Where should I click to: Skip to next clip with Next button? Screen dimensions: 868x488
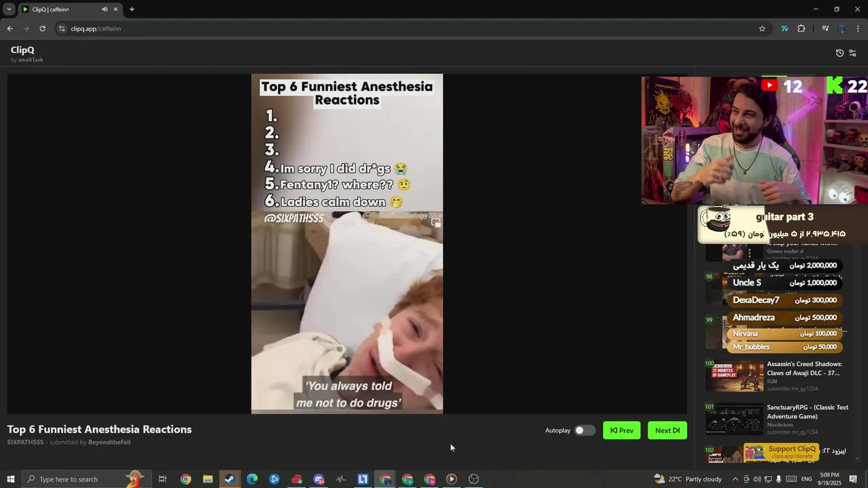667,430
